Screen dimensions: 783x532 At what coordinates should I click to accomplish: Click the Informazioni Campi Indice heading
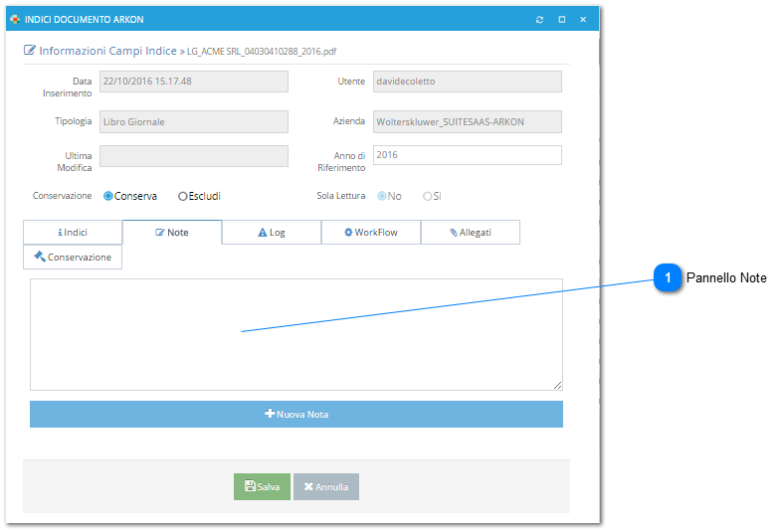coord(107,51)
